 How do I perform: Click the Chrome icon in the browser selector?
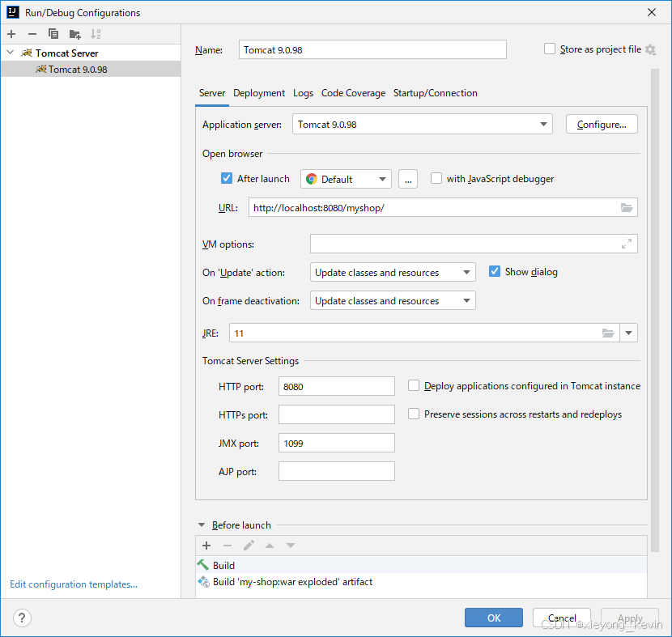tap(312, 179)
